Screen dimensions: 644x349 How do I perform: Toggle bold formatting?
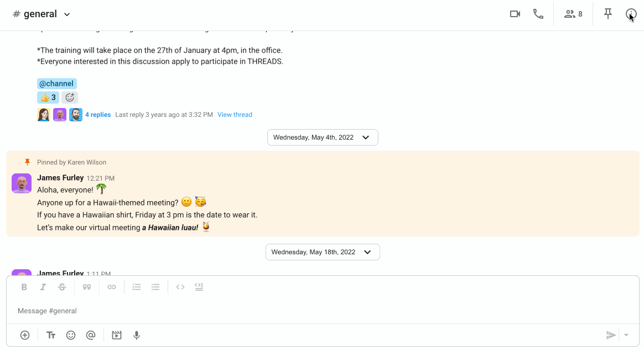coord(24,287)
